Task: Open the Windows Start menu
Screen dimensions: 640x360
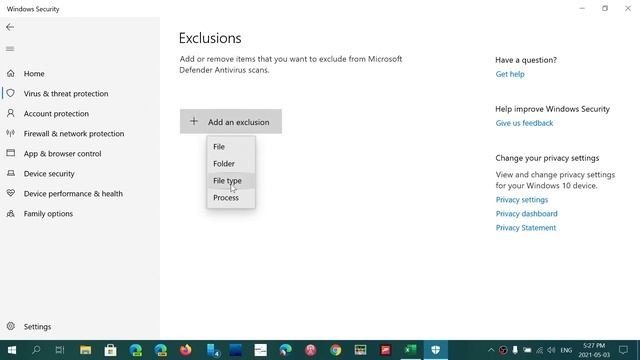Action: (x=12, y=350)
